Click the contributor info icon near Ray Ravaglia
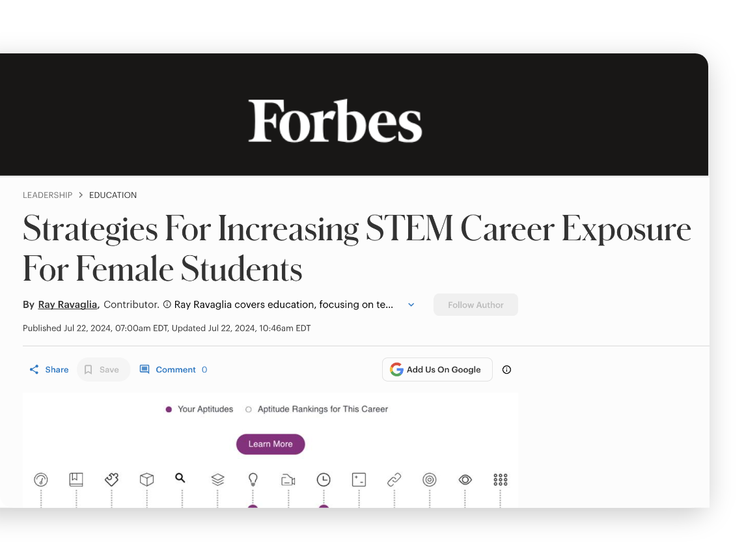 pos(167,304)
